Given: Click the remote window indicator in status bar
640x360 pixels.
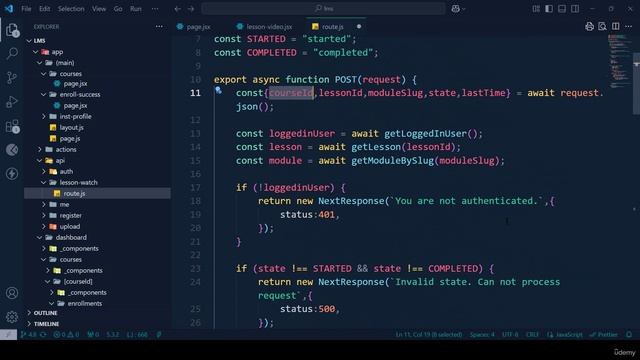Looking at the screenshot, I should (8, 334).
